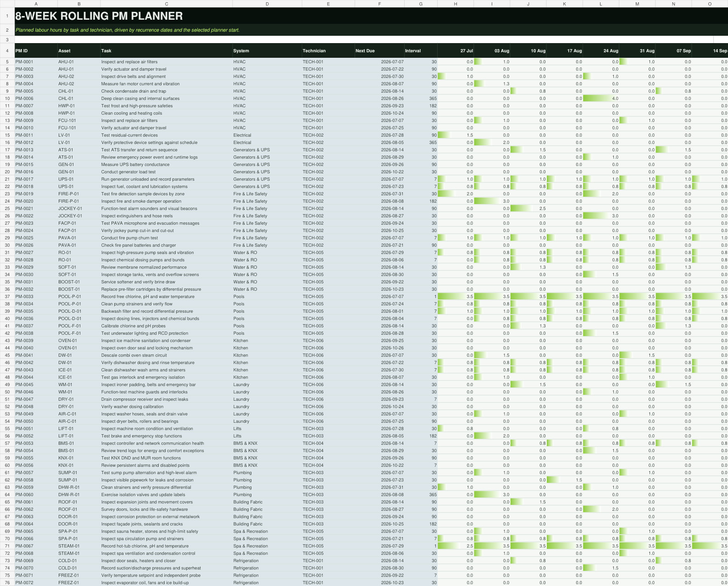The width and height of the screenshot is (728, 586).
Task: Click the PM-0006 cell
Action: click(36, 99)
